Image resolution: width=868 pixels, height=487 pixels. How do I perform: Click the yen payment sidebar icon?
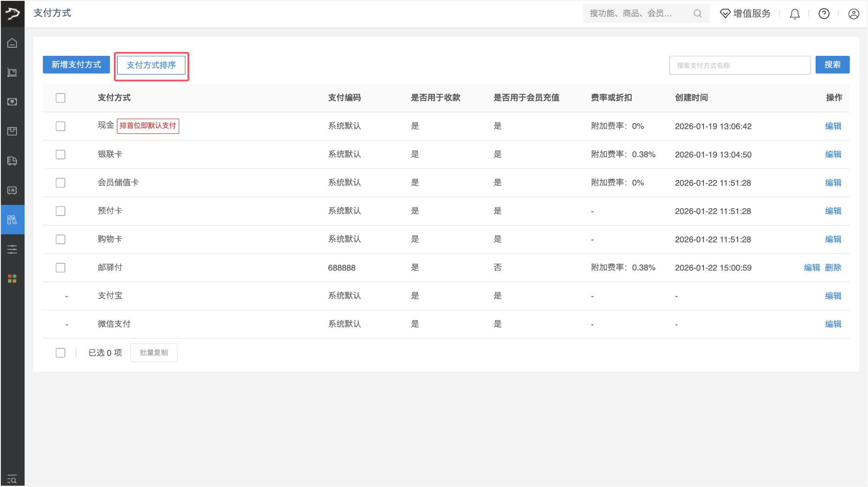[x=12, y=102]
